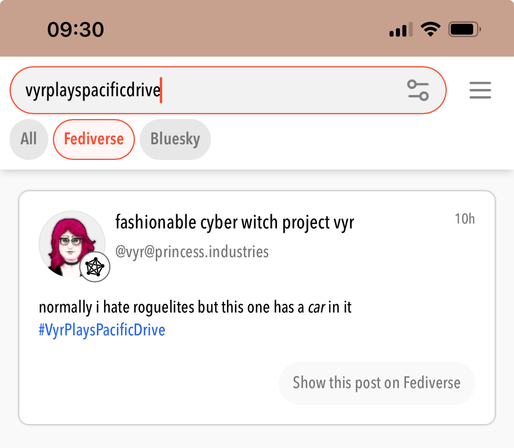Select the All filter chip
Viewport: 514px width, 448px height.
29,139
